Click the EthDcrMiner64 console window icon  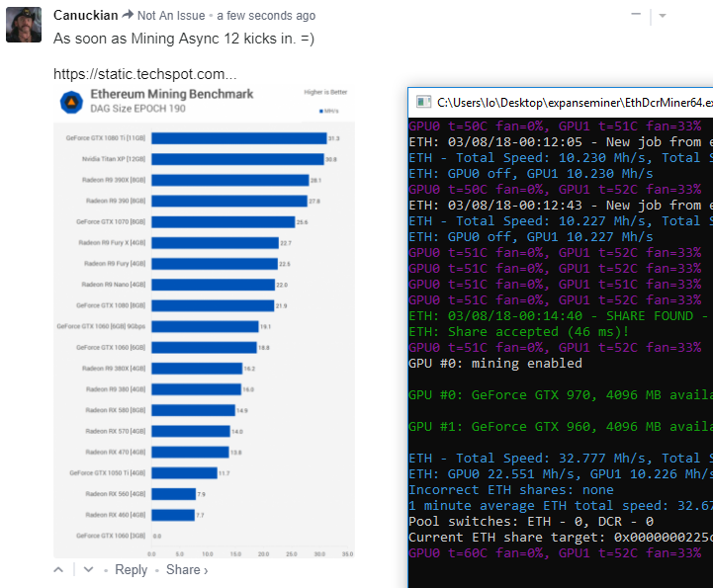[424, 102]
